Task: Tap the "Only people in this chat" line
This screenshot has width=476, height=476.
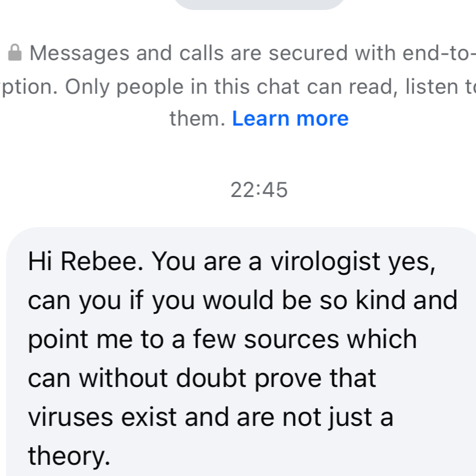Action: pos(236,86)
